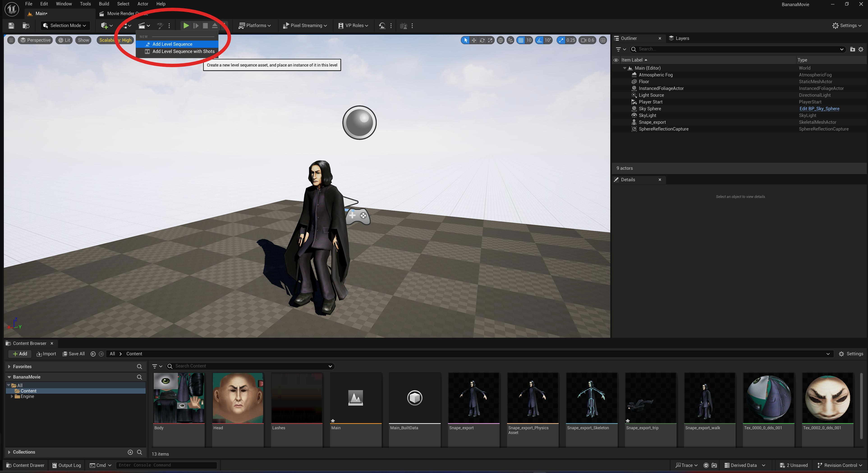Select the translate (move) gizmo tool

pos(474,40)
